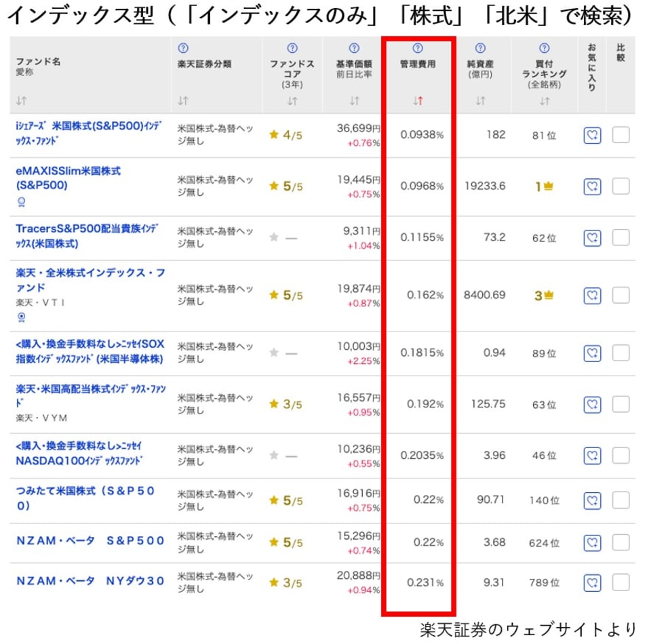
Task: Open TracersS&P500配当貴族インデックス link
Action: tap(87, 236)
